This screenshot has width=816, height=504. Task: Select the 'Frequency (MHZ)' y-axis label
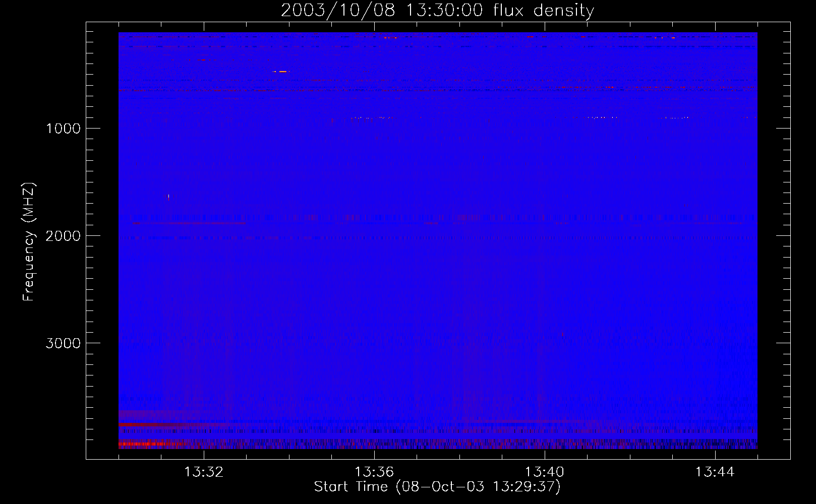[x=29, y=242]
